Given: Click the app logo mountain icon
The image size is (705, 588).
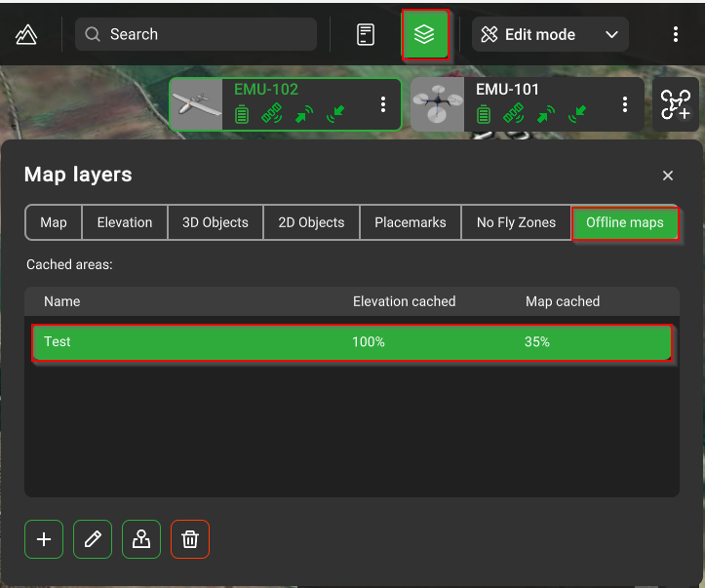Looking at the screenshot, I should coord(26,35).
